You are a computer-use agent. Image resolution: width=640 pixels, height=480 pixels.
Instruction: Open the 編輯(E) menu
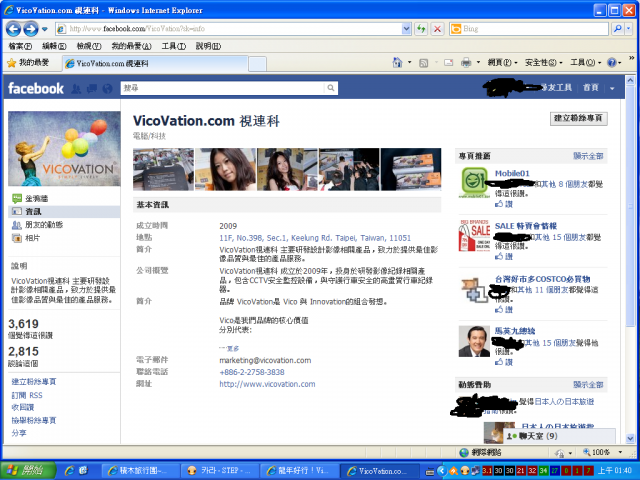tap(54, 46)
